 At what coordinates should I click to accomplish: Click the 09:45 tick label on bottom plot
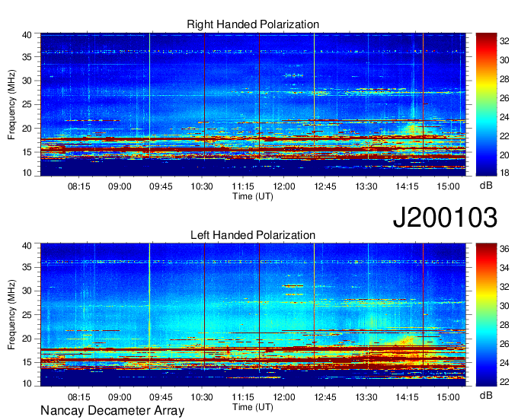(161, 397)
